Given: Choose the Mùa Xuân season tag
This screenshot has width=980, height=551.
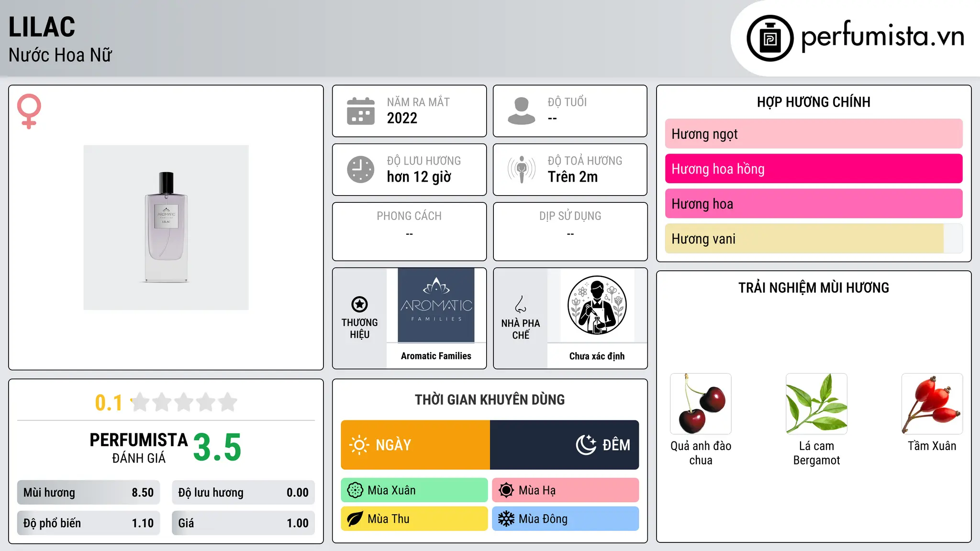Looking at the screenshot, I should pyautogui.click(x=414, y=490).
